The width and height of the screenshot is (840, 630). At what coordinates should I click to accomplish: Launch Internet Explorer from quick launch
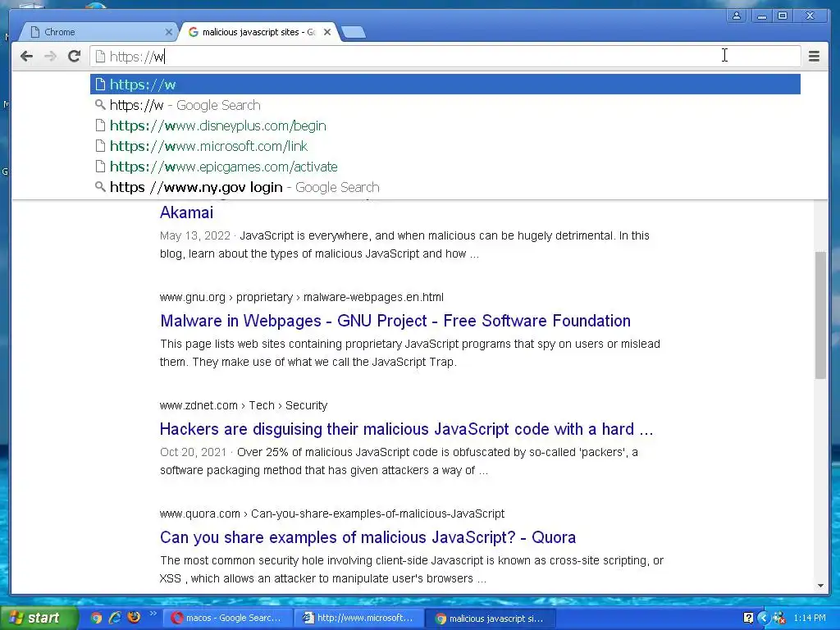pos(115,618)
